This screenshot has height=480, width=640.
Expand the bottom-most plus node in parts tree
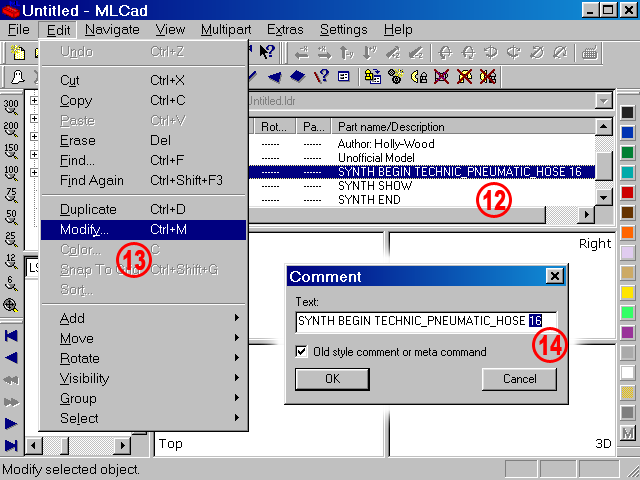point(34,172)
